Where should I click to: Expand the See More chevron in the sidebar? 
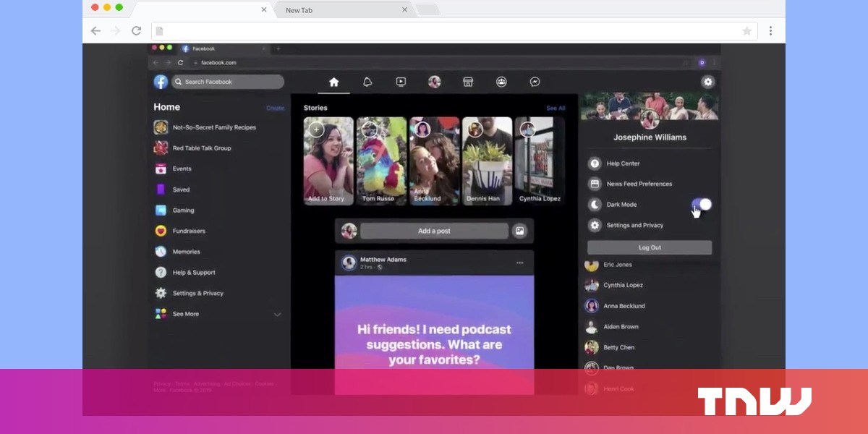point(277,315)
